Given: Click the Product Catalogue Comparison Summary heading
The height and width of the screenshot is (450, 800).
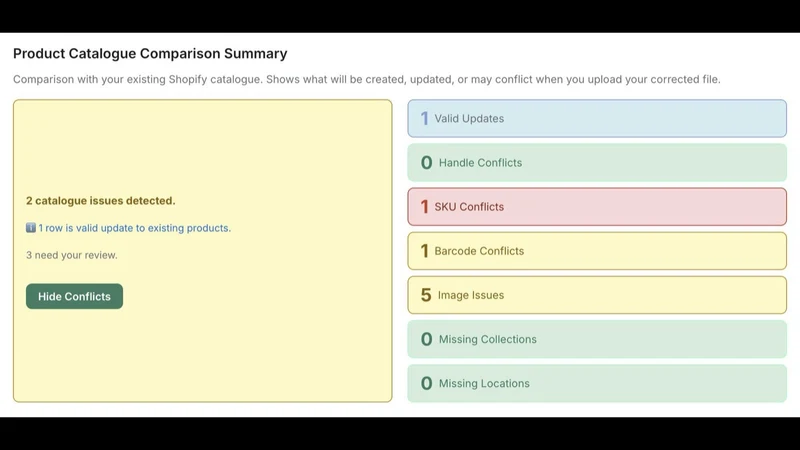Looking at the screenshot, I should [150, 54].
